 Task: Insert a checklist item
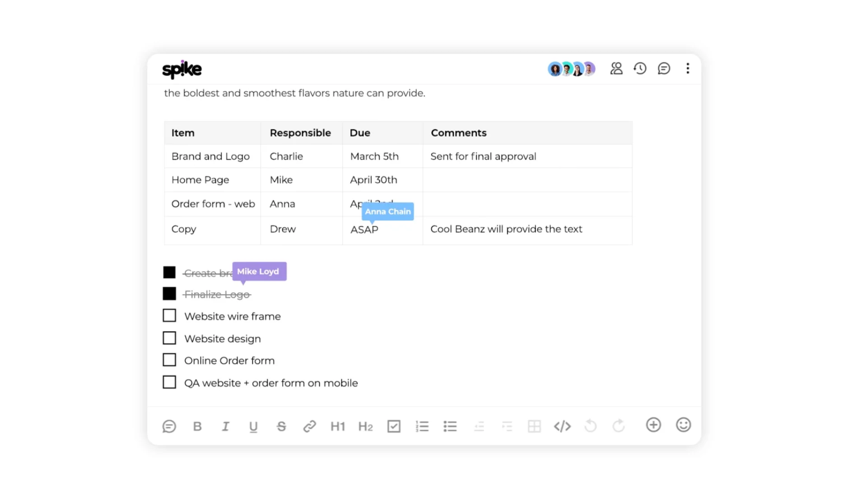point(393,426)
